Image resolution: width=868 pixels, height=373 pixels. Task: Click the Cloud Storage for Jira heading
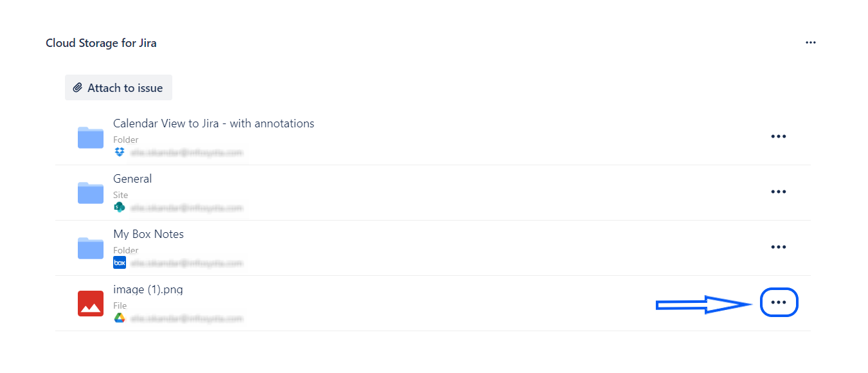coord(101,43)
